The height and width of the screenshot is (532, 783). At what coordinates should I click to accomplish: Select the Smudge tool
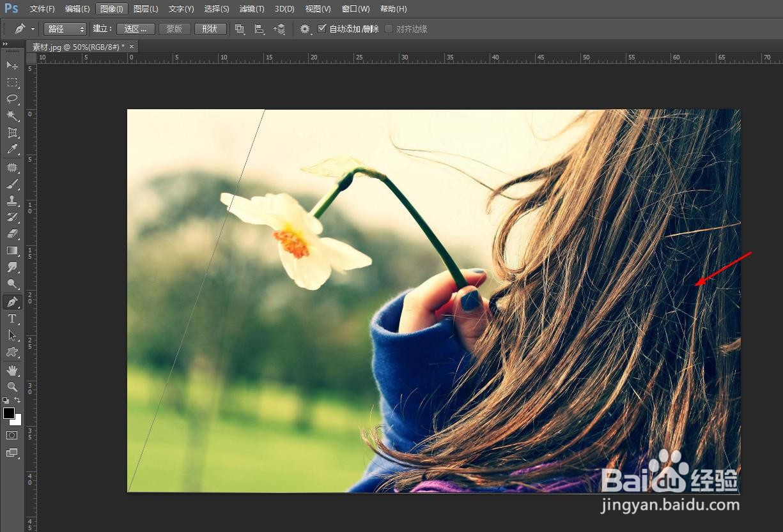point(12,267)
